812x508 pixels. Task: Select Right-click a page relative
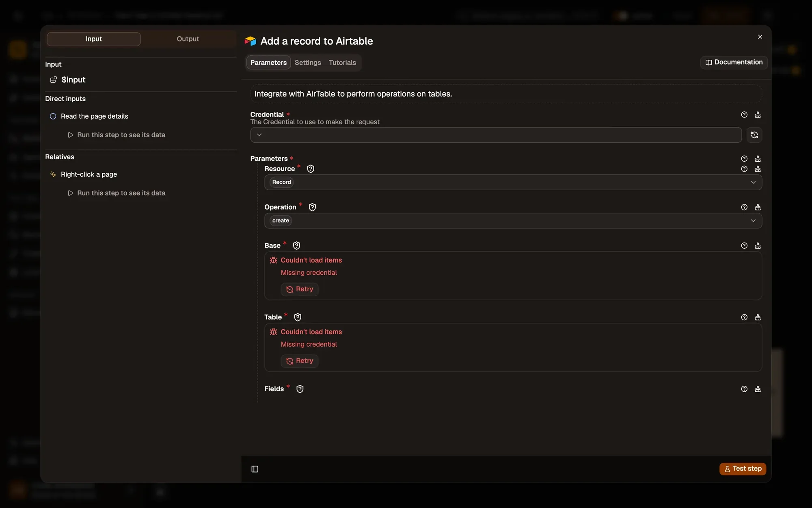point(83,174)
